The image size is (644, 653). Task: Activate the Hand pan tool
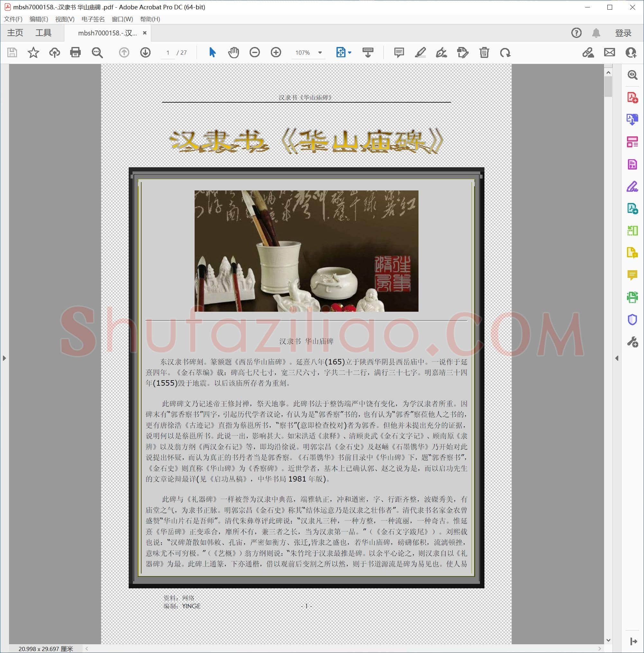point(234,52)
